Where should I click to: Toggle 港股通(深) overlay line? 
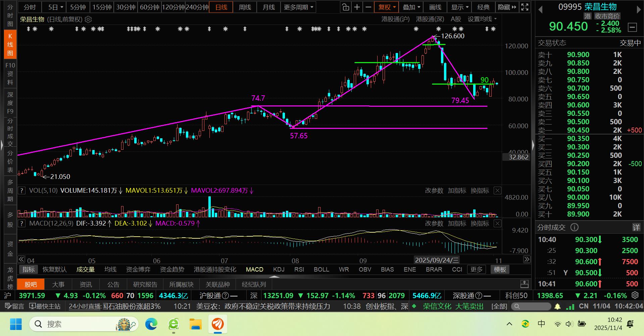430,19
